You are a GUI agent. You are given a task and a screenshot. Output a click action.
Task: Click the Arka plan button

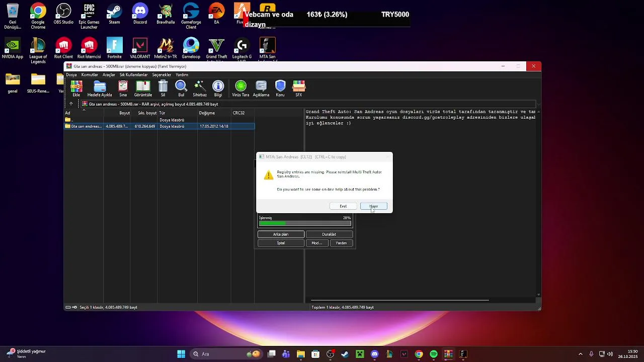[281, 234]
